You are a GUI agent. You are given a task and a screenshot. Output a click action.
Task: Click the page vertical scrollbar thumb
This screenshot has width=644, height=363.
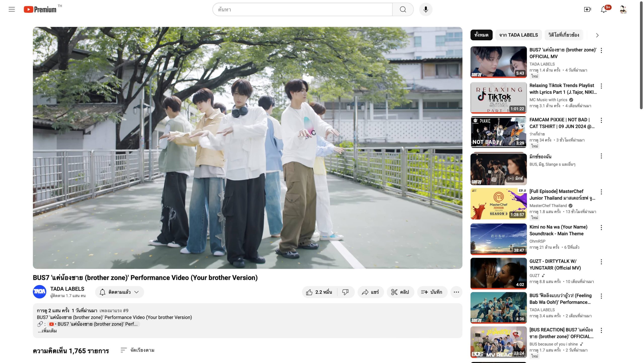[x=641, y=55]
